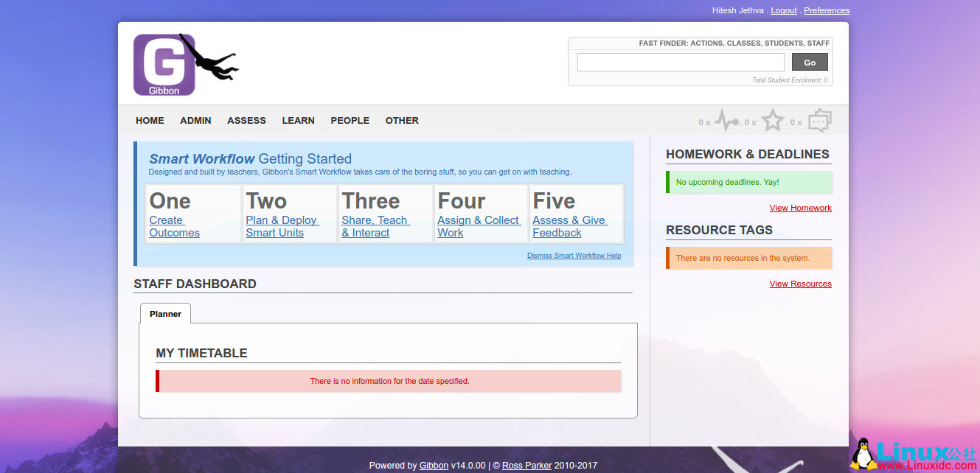Click the Gibbon logo

coord(165,64)
